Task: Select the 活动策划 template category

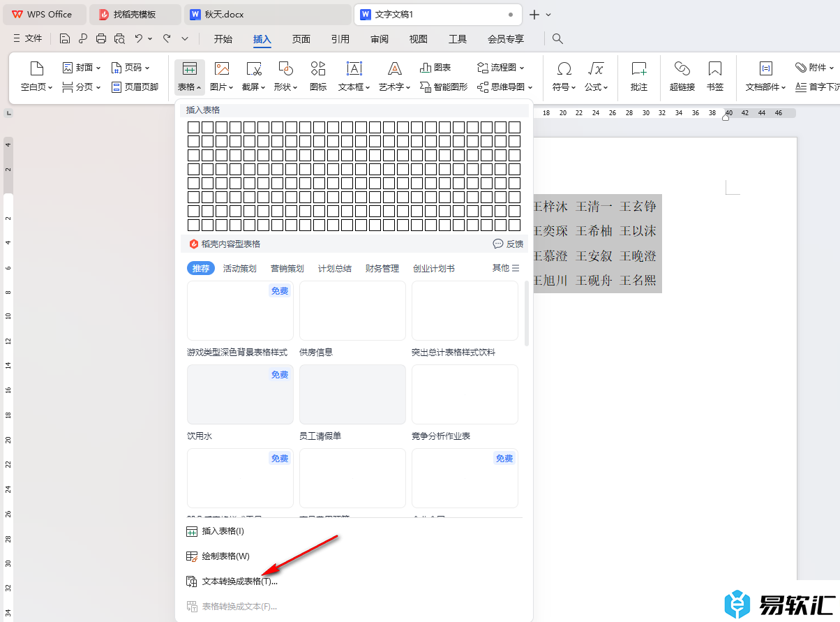Action: tap(240, 268)
